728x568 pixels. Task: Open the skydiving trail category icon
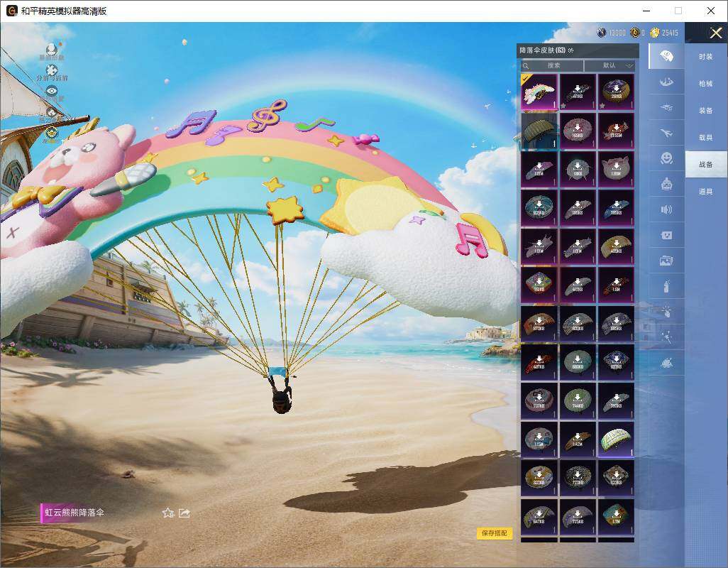666,82
